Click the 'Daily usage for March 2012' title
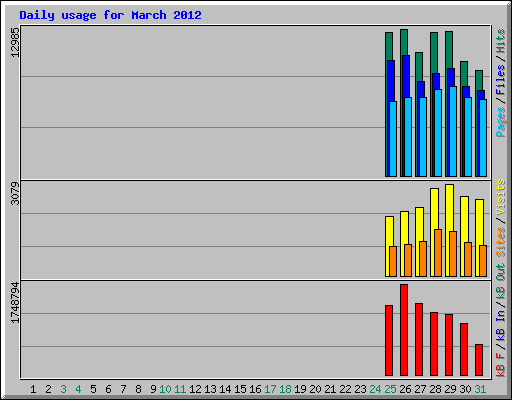This screenshot has width=512, height=400. 110,15
